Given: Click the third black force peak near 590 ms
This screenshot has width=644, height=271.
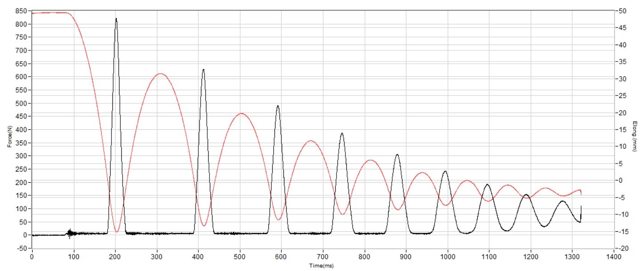Looking at the screenshot, I should point(278,106).
